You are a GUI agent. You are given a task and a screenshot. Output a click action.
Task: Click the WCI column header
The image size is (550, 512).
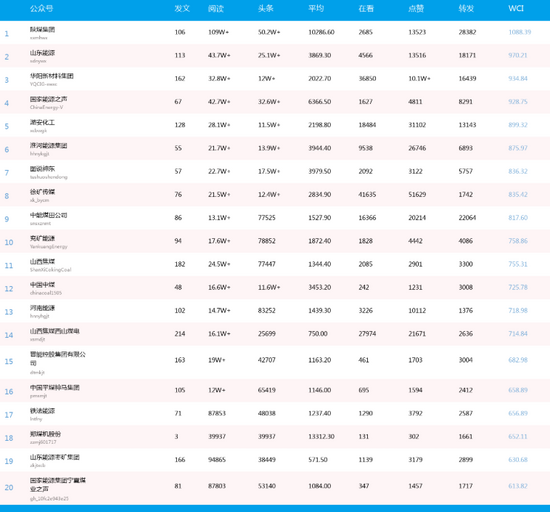pos(516,9)
